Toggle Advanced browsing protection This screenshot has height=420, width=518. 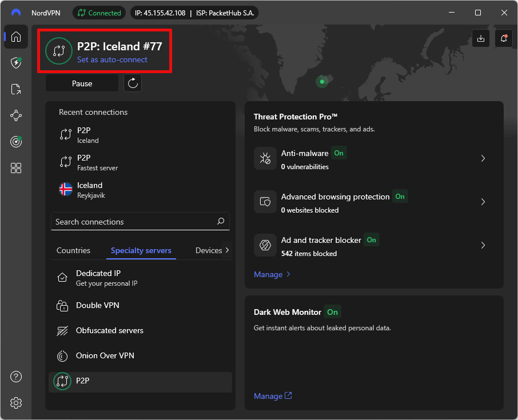point(400,197)
